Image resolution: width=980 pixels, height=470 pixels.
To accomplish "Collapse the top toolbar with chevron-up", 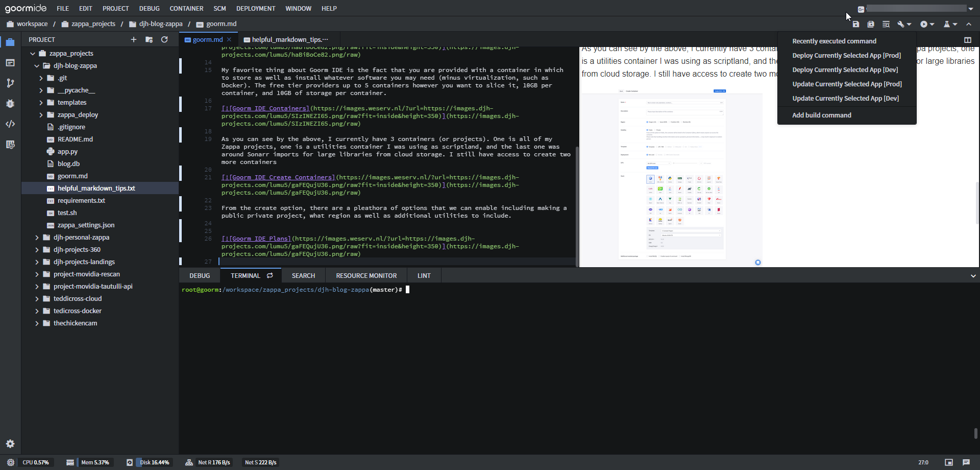I will 969,24.
